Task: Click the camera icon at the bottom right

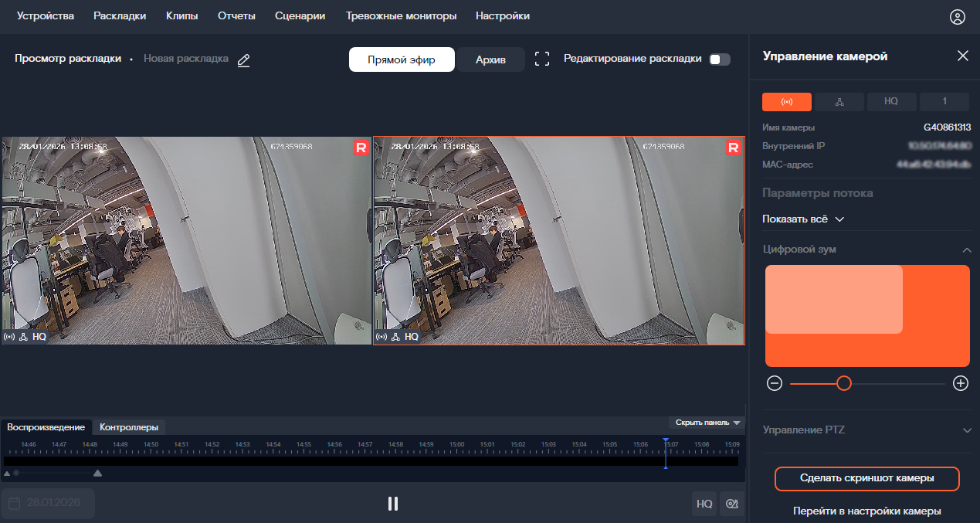Action: [731, 504]
